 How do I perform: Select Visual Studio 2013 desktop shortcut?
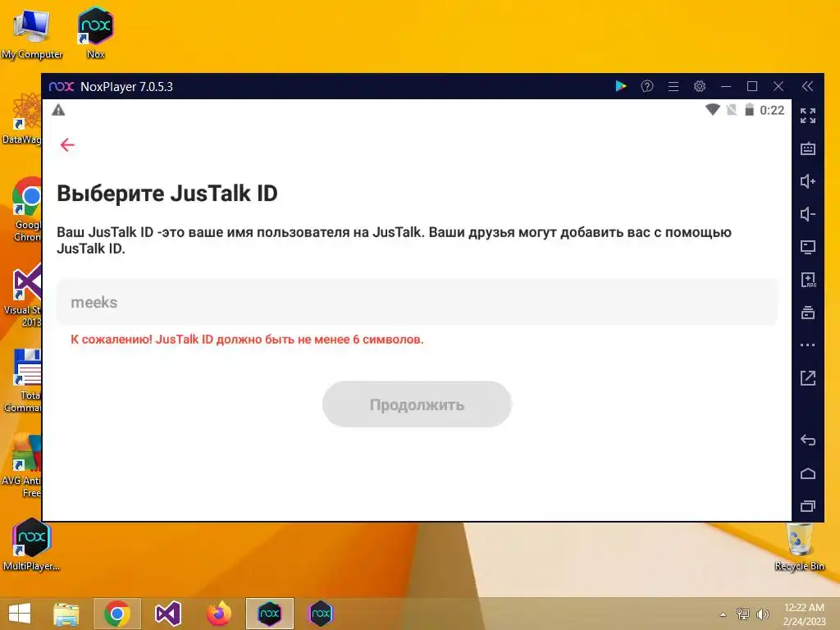click(x=22, y=295)
